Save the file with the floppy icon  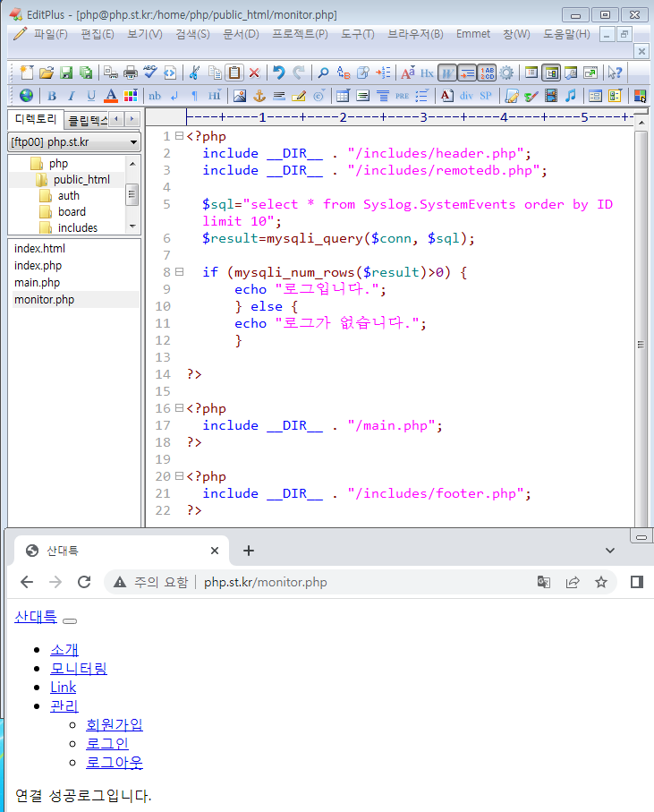pyautogui.click(x=66, y=73)
